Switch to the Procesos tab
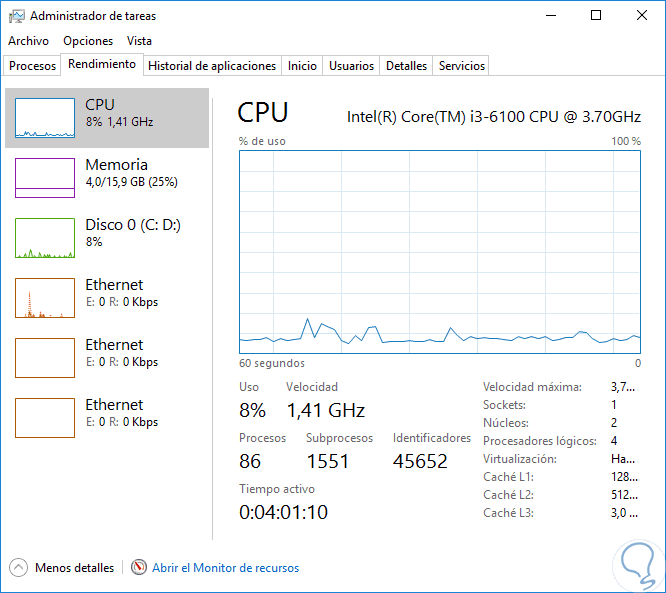The image size is (666, 593). click(x=33, y=66)
